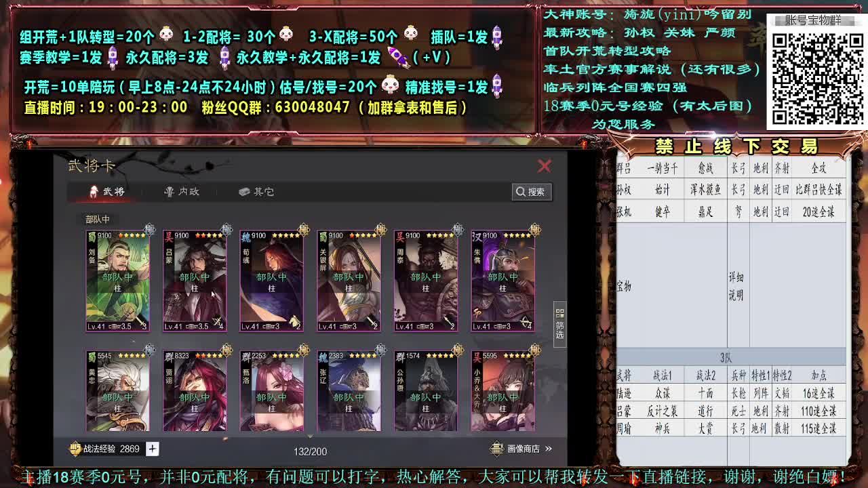Select the 吕蒙 general card
The image size is (868, 488).
(x=195, y=281)
